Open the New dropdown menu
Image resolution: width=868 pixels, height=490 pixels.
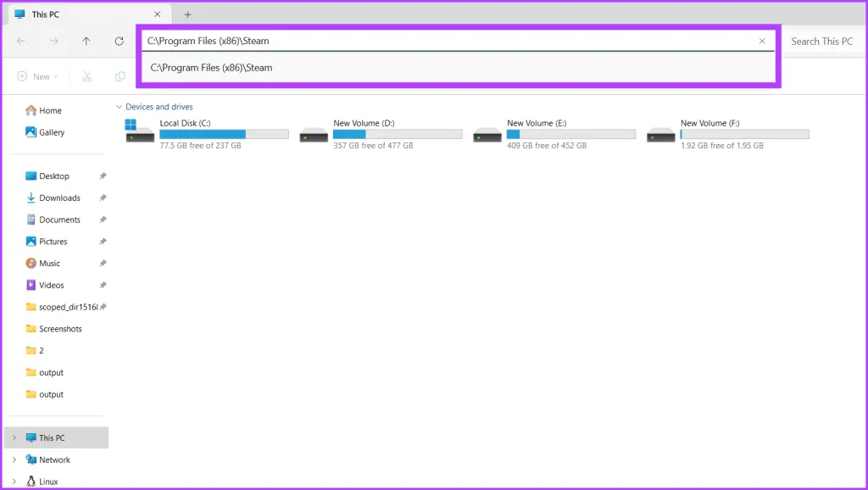point(38,76)
